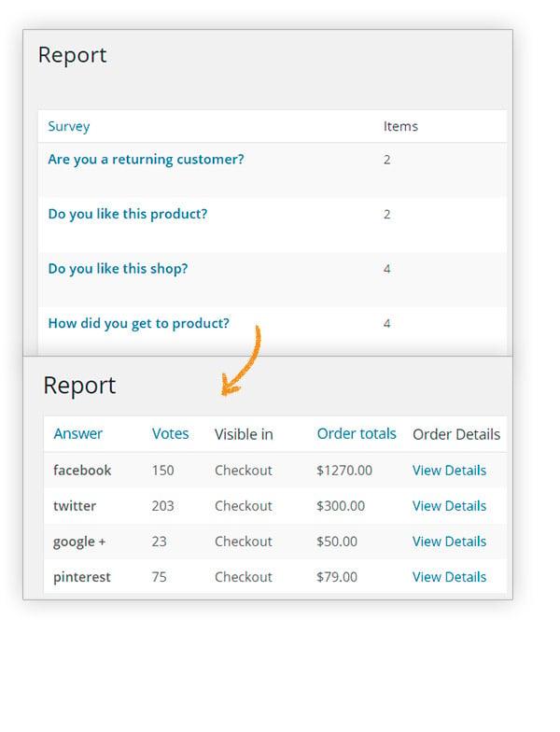560x732 pixels.
Task: Click the orange curved arrow graphic
Action: 242,360
